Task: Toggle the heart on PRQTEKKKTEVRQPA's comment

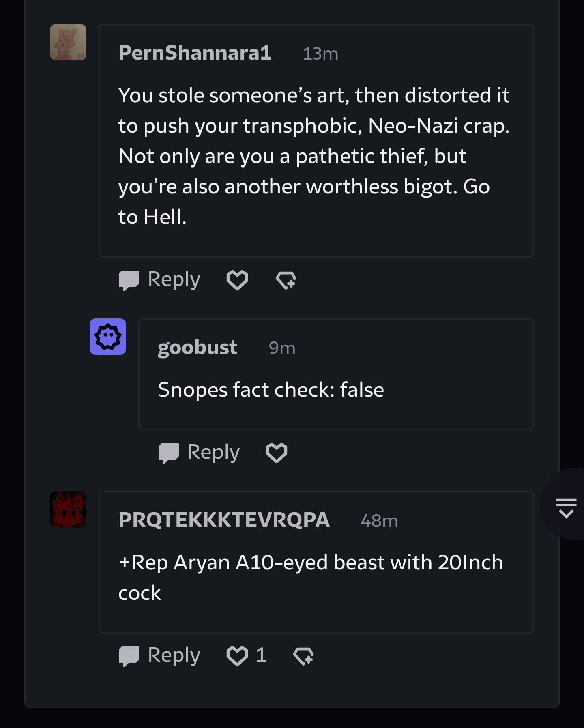Action: click(x=237, y=655)
